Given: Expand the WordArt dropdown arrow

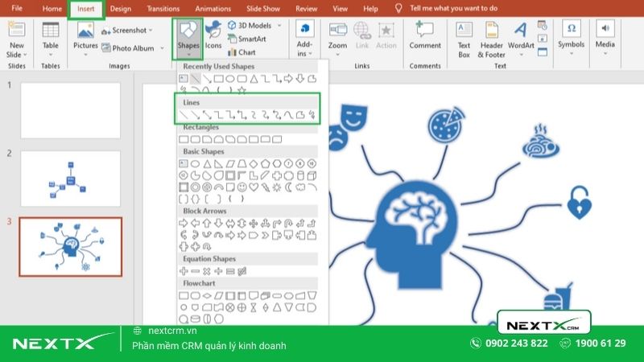Looking at the screenshot, I should tap(521, 55).
